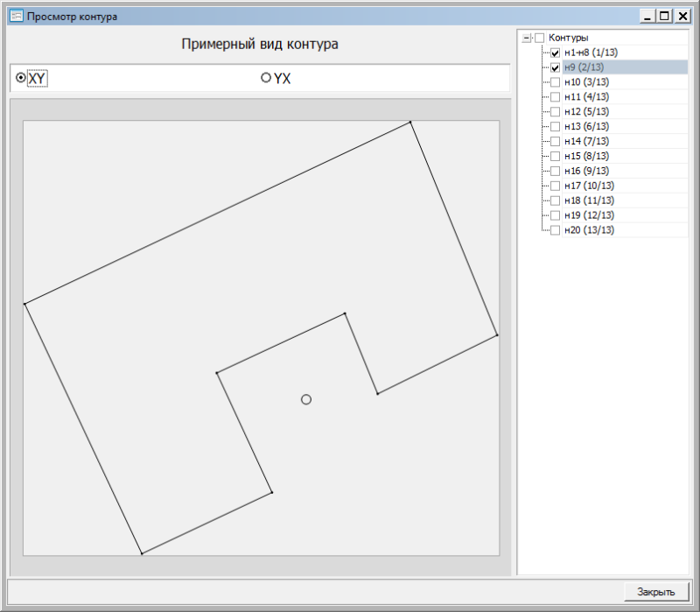Toggle the root Контуры checkbox
Viewport: 700px width, 612px height.
click(x=540, y=39)
